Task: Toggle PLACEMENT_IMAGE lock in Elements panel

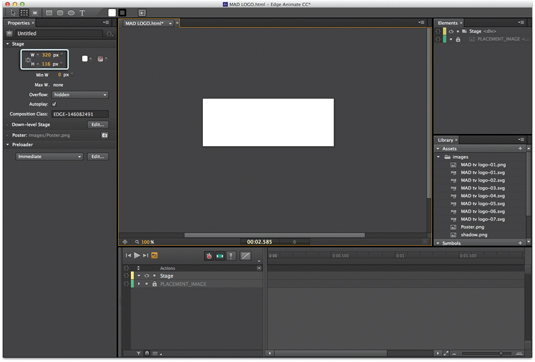Action: point(458,40)
